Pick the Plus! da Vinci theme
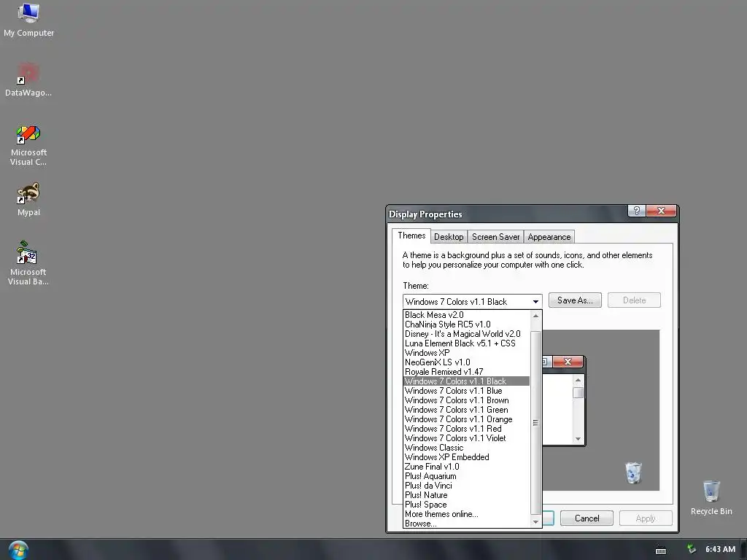Viewport: 747px width, 560px height. [x=466, y=486]
